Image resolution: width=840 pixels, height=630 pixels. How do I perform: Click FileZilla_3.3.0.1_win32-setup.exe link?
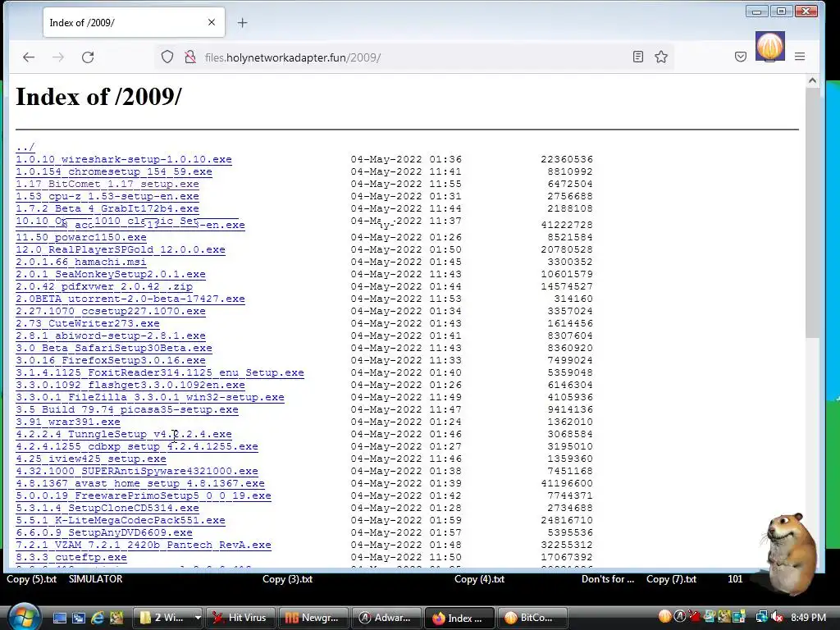pyautogui.click(x=150, y=397)
